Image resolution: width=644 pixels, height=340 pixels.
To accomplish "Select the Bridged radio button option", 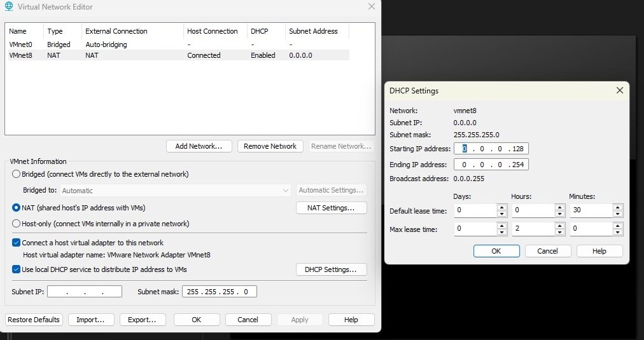I will [17, 174].
